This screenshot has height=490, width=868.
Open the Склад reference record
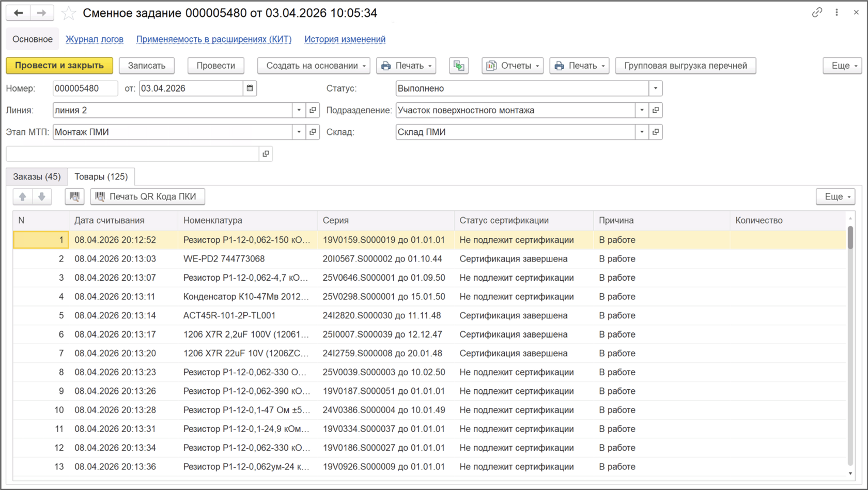656,132
